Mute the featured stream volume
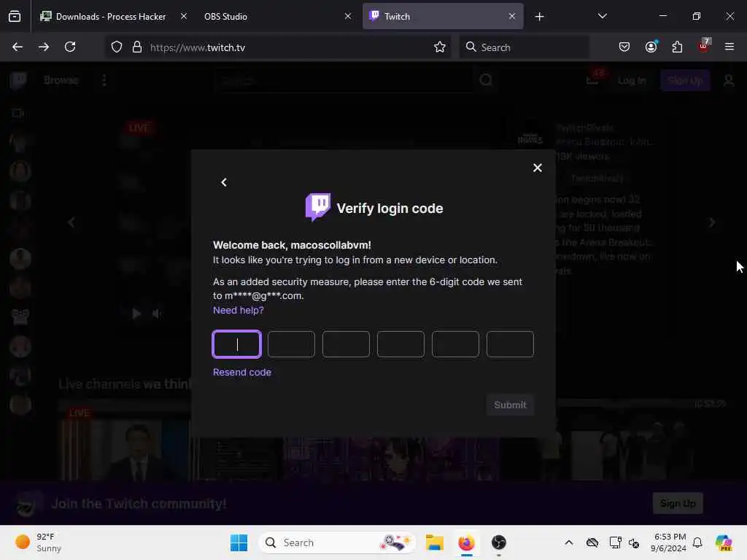The image size is (747, 560). 157,314
